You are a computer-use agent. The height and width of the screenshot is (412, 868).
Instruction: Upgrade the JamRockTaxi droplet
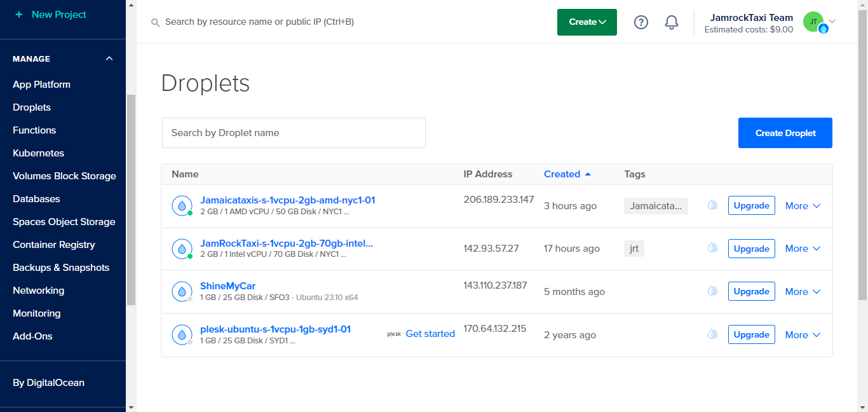tap(752, 249)
